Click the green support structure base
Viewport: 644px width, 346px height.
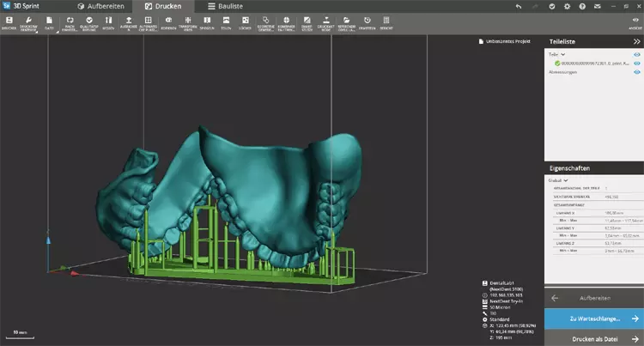point(242,275)
